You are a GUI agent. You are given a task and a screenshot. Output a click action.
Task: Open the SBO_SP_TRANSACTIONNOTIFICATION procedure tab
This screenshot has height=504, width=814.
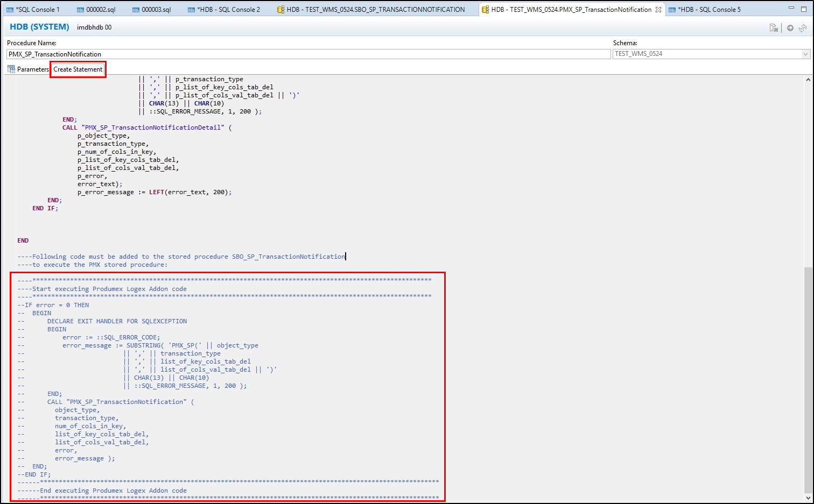[370, 10]
